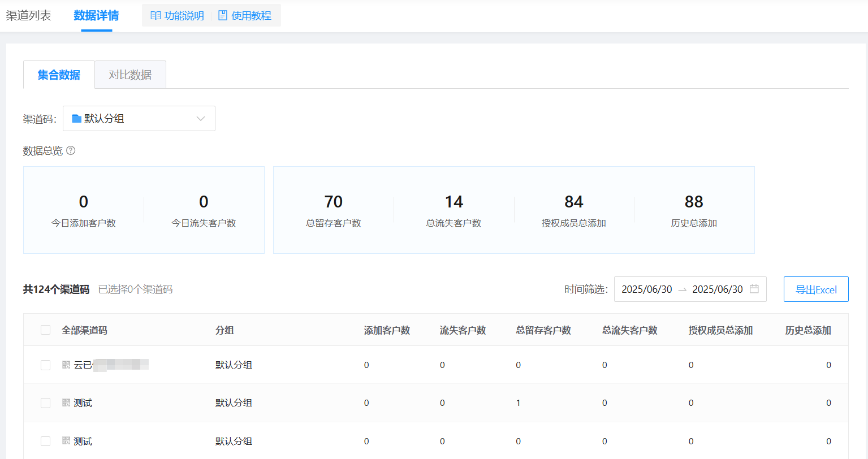868x459 pixels.
Task: Switch to the 对比数据 tab
Action: click(130, 75)
